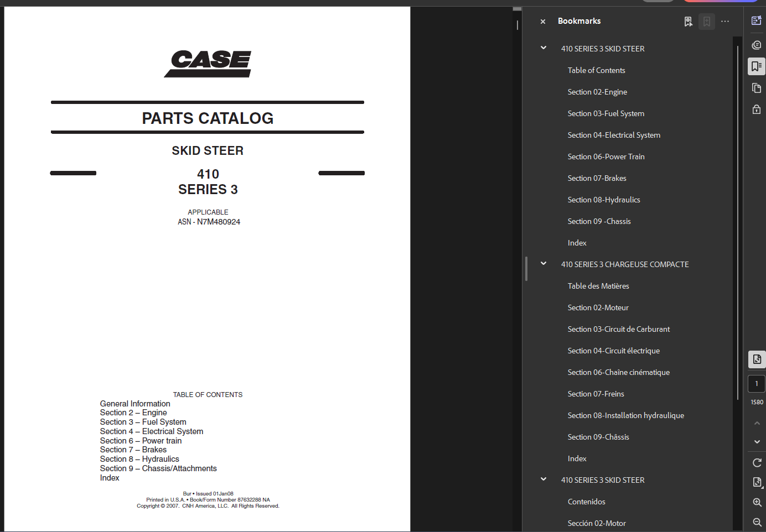This screenshot has height=532, width=766.
Task: Select 410 SERIES 3 CHARGEUSE COMPACTE label
Action: tap(625, 264)
